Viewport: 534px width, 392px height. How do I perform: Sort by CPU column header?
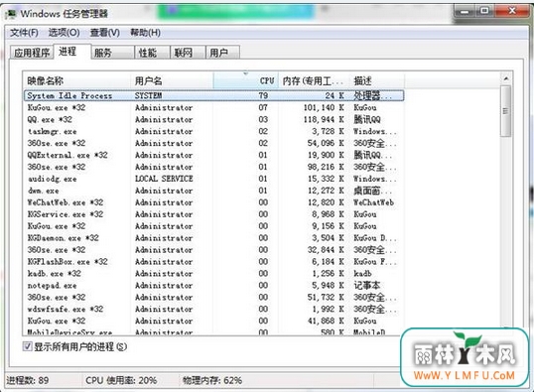tap(246, 80)
